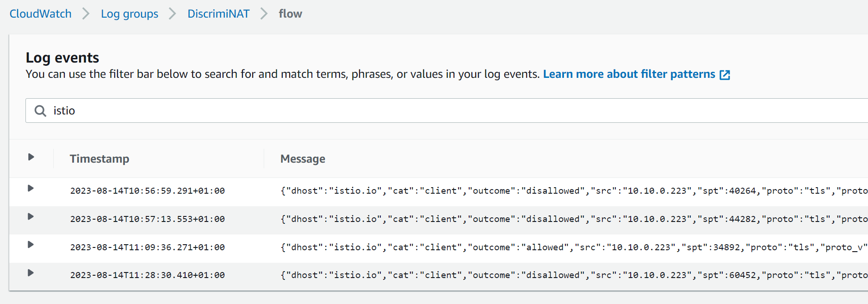Open Learn more about filter patterns link
Image resolution: width=868 pixels, height=304 pixels.
[629, 74]
